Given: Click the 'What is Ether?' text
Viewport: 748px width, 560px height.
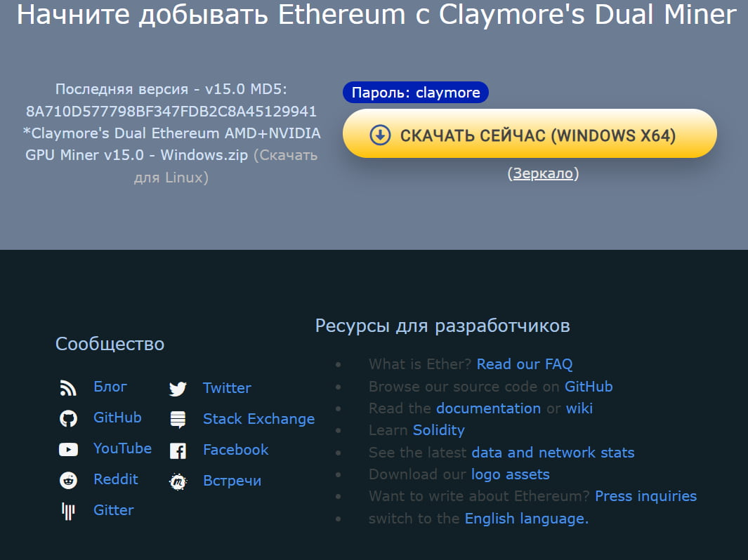Looking at the screenshot, I should (420, 364).
